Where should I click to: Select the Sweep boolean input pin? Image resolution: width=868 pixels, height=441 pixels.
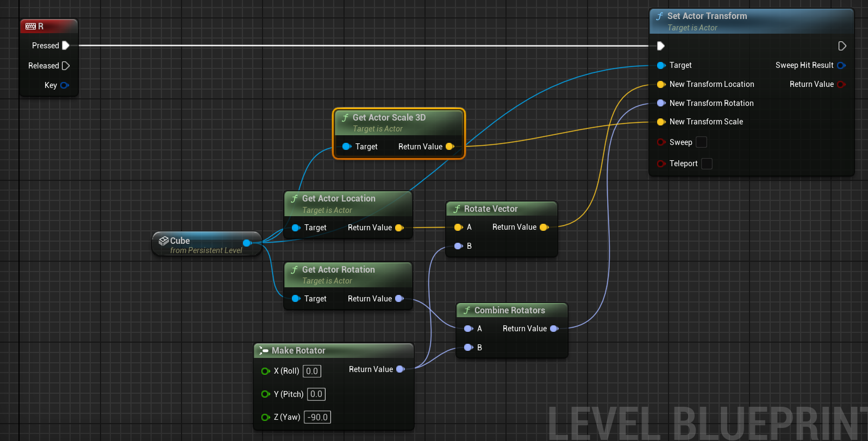[661, 142]
